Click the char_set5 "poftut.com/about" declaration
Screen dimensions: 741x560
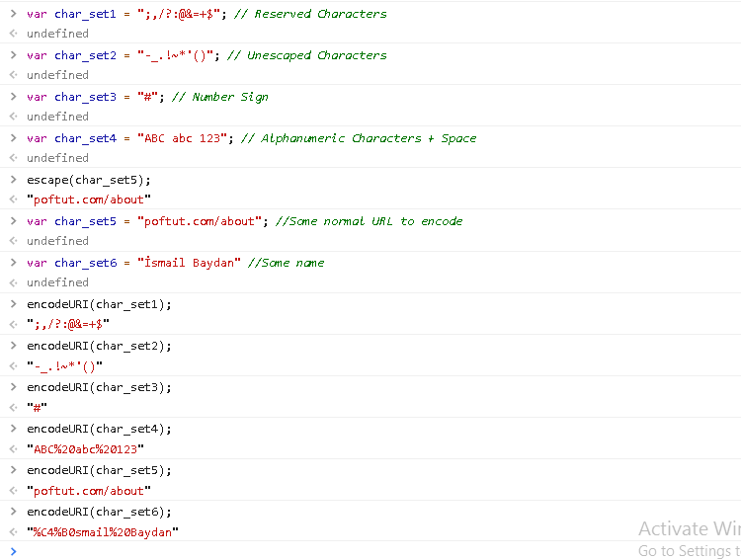[x=245, y=221]
